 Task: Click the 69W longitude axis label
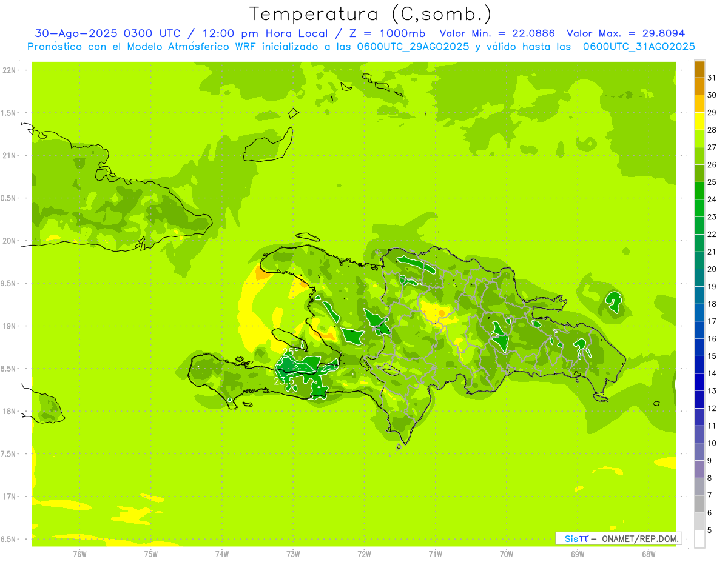[578, 554]
